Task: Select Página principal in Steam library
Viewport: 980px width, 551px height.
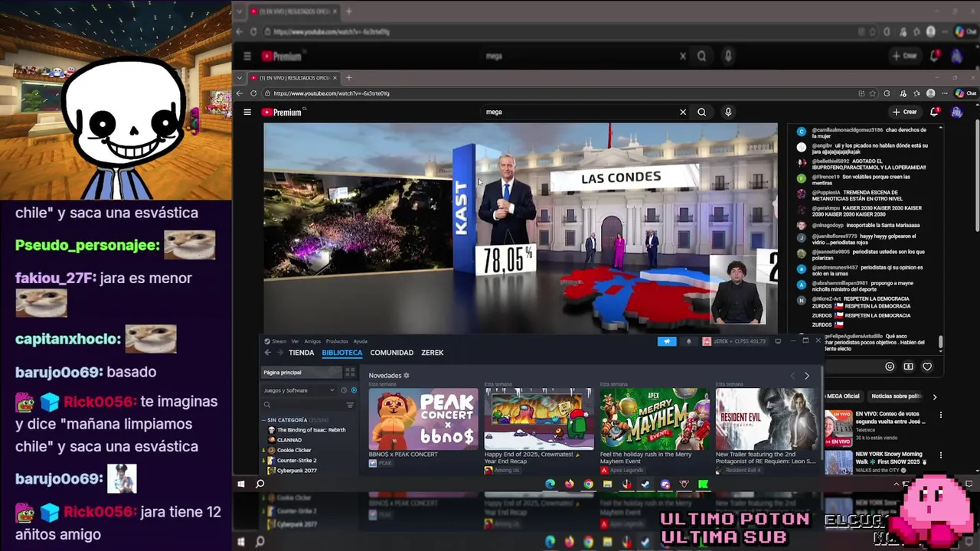Action: [x=302, y=373]
